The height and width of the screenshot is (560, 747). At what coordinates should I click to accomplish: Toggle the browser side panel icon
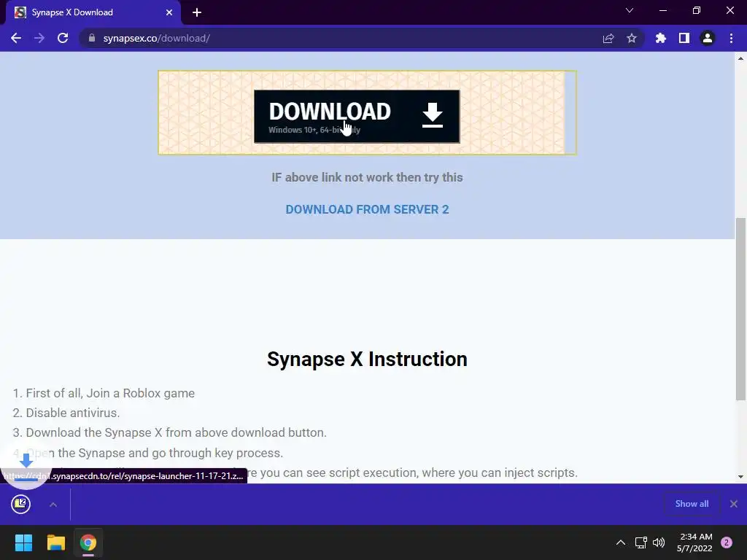click(x=684, y=38)
